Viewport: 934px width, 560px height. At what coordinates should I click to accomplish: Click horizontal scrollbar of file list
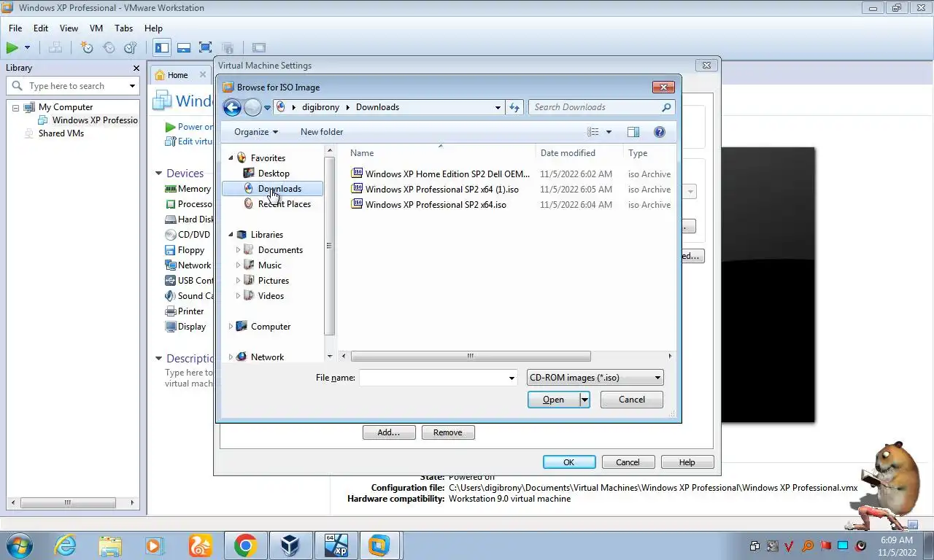[471, 357]
